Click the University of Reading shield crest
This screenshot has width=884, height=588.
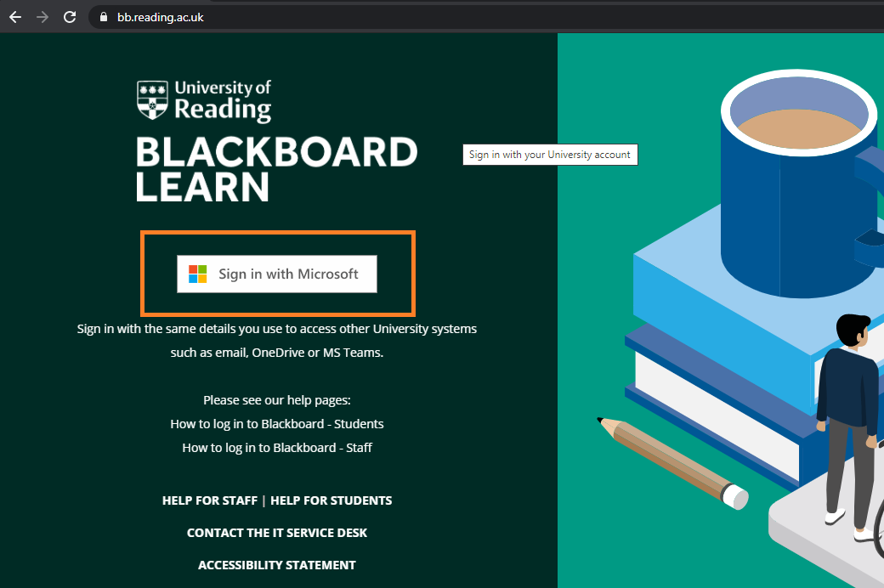(152, 100)
